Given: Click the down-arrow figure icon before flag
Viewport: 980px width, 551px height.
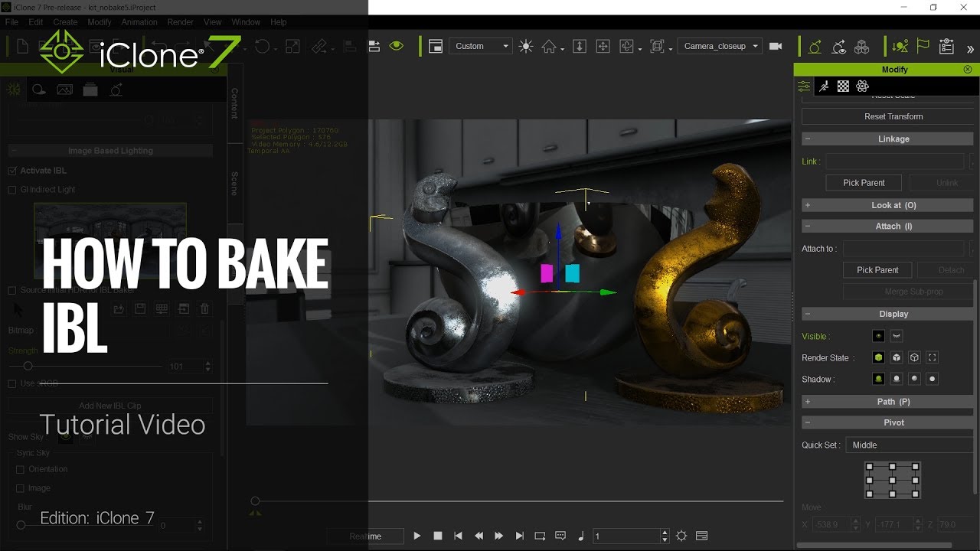Looking at the screenshot, I should pos(900,47).
